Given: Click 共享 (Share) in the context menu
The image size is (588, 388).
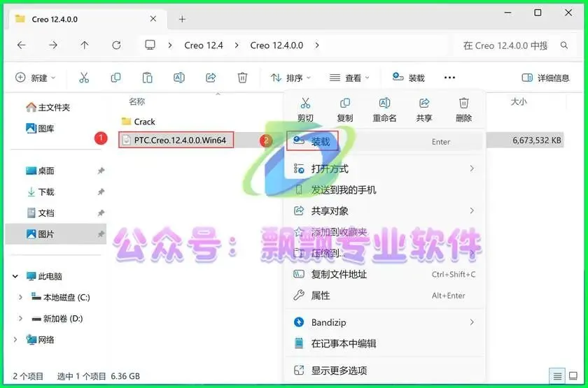Looking at the screenshot, I should 424,110.
